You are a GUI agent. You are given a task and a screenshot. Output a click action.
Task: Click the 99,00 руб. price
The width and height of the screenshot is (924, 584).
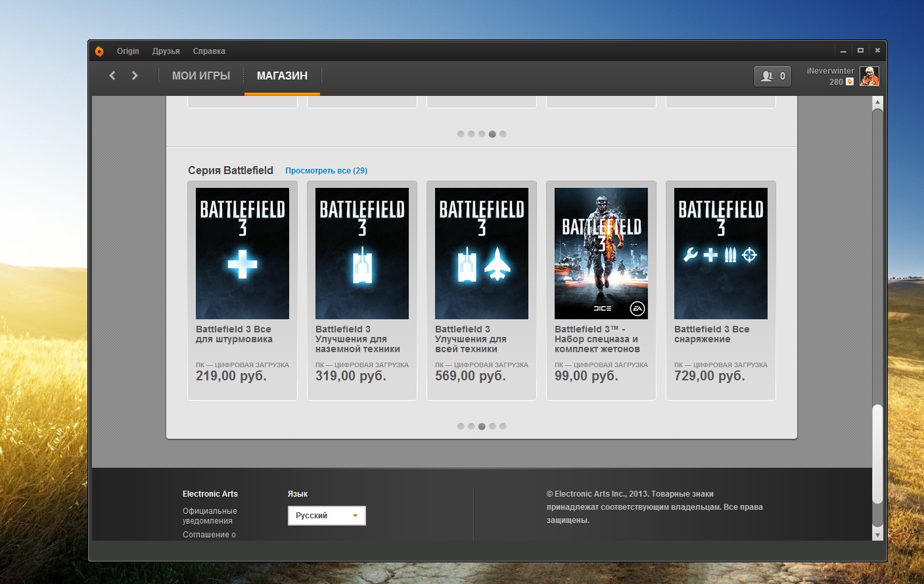pyautogui.click(x=586, y=376)
